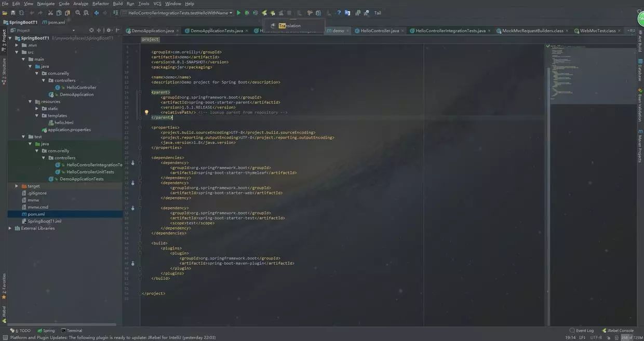Screen dimensions: 644x341
Task: Toggle the Structure tool window
Action: pyautogui.click(x=4, y=72)
